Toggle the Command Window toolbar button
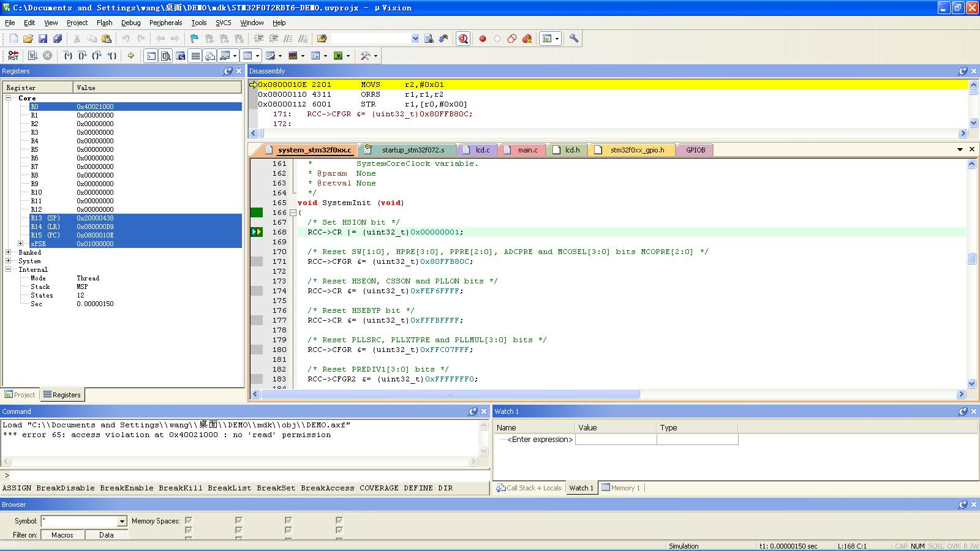The width and height of the screenshot is (980, 551). coord(151,56)
